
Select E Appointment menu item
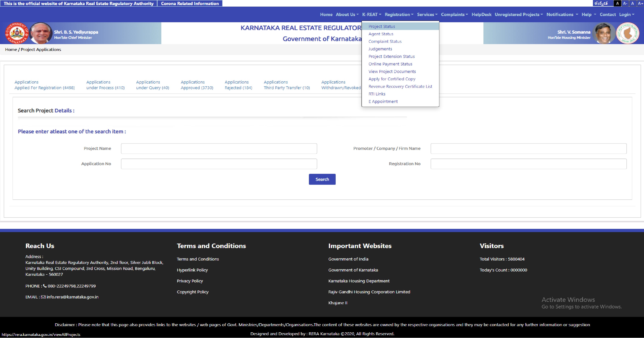coord(400,101)
